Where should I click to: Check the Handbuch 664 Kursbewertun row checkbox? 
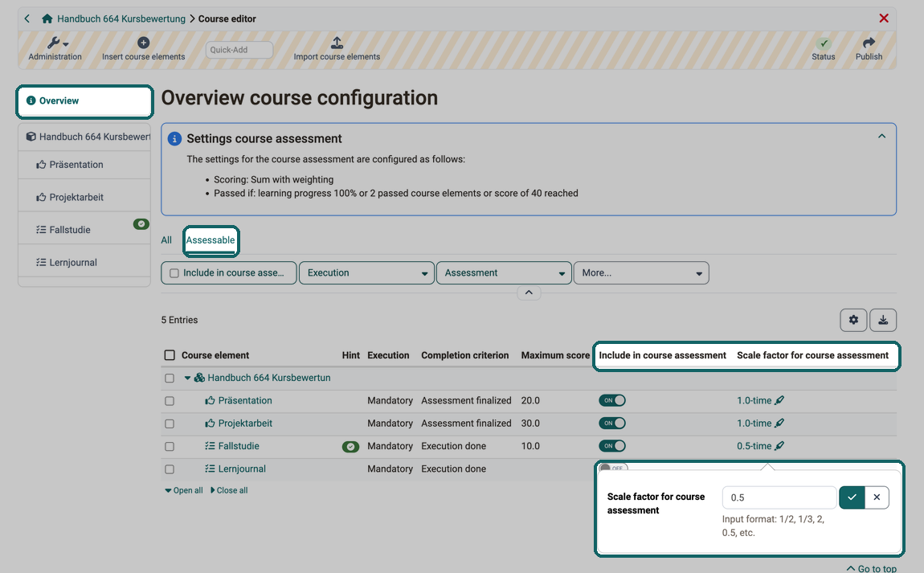pyautogui.click(x=170, y=378)
